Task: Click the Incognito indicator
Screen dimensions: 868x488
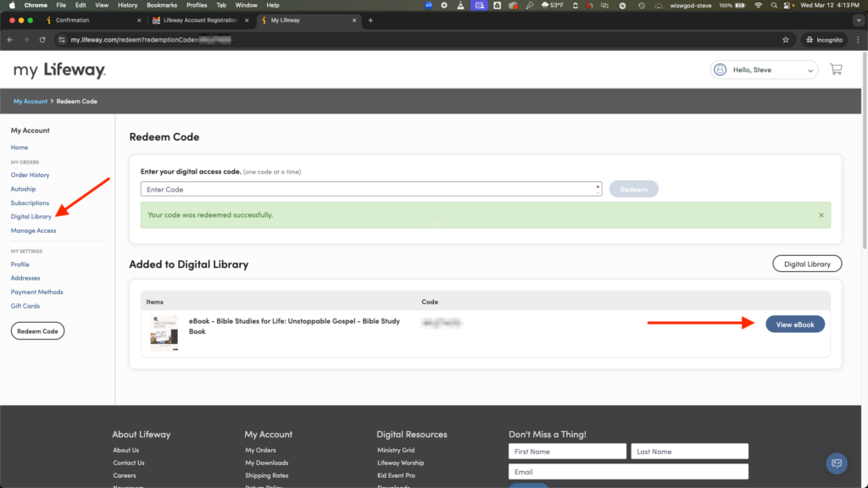Action: coord(824,40)
